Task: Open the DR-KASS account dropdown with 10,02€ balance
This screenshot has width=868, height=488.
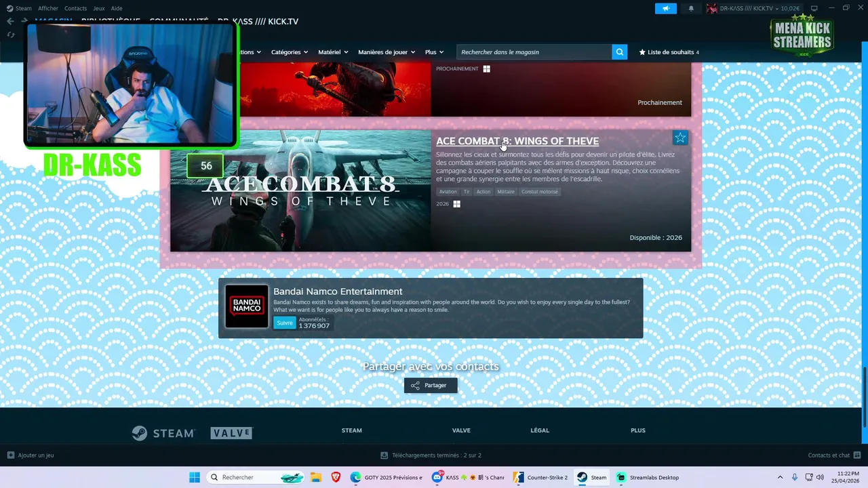Action: click(x=753, y=8)
